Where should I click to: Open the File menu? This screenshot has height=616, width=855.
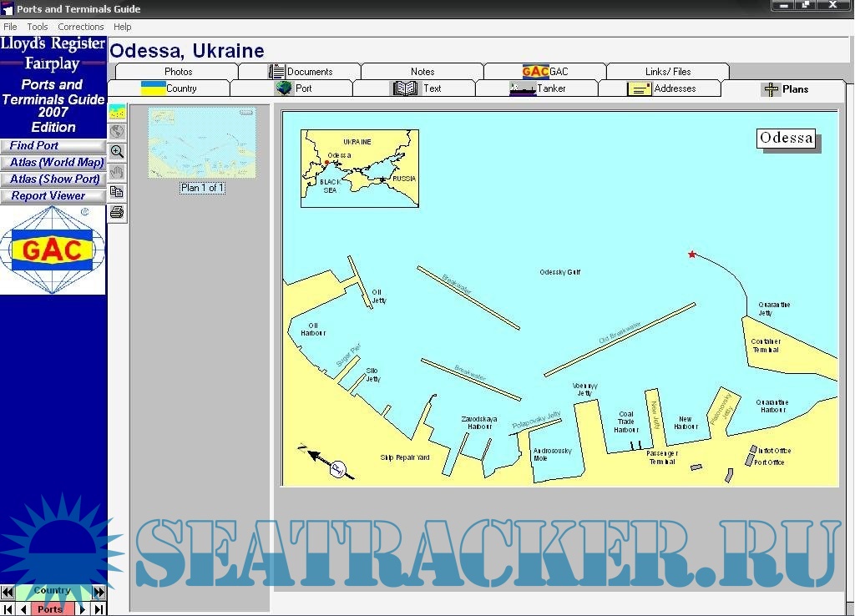(x=10, y=27)
